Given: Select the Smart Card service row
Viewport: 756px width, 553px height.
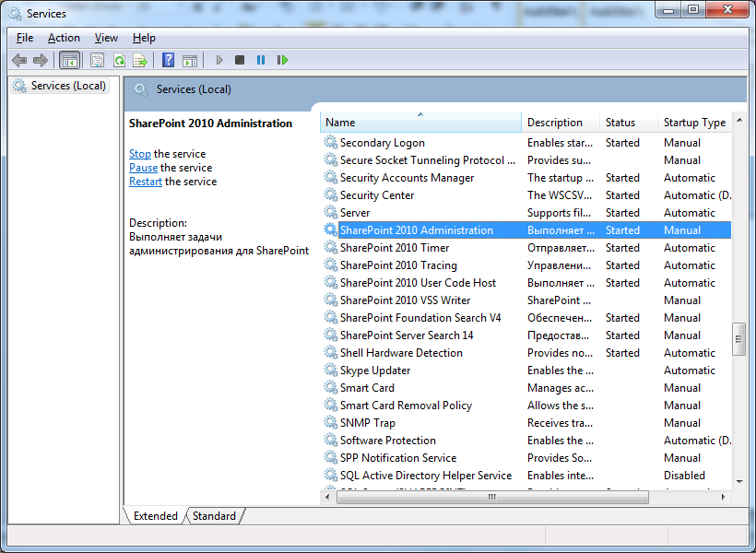Looking at the screenshot, I should [x=526, y=388].
